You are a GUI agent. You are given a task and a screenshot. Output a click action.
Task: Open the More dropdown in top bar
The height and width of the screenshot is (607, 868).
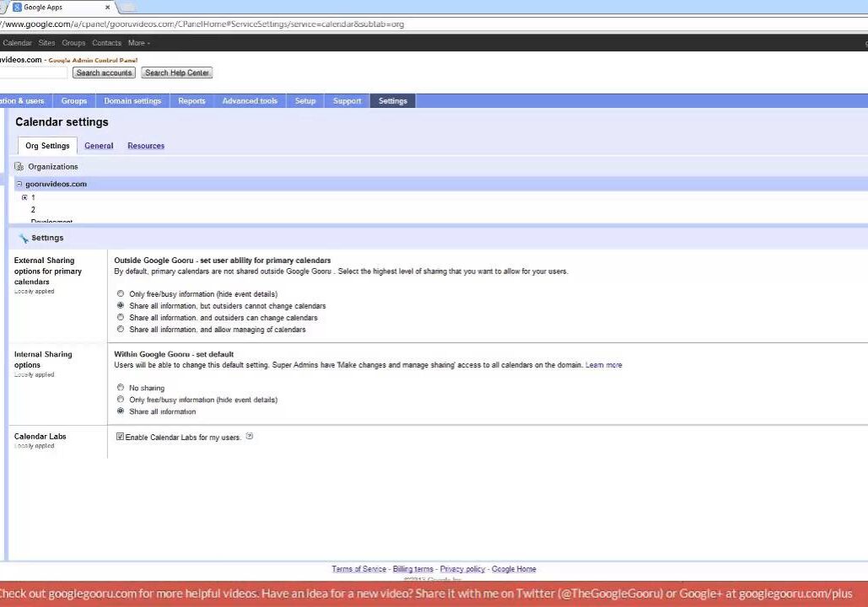click(x=138, y=43)
